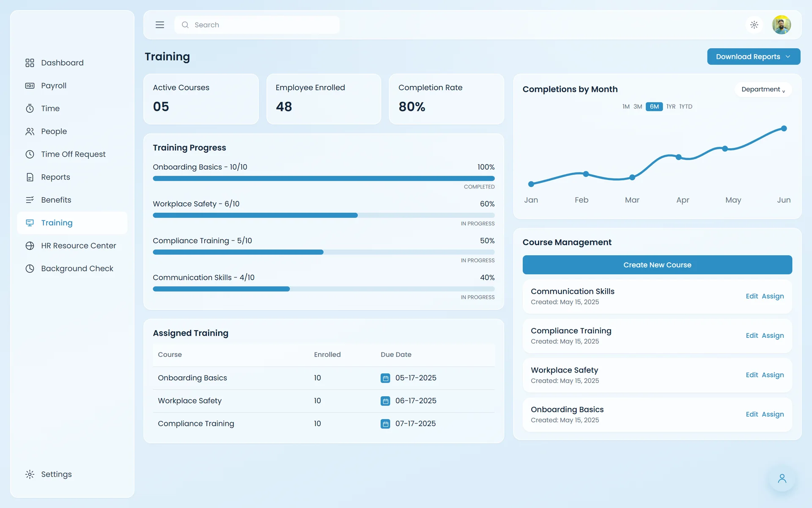
Task: Edit the Onboarding Basics course
Action: (x=752, y=414)
